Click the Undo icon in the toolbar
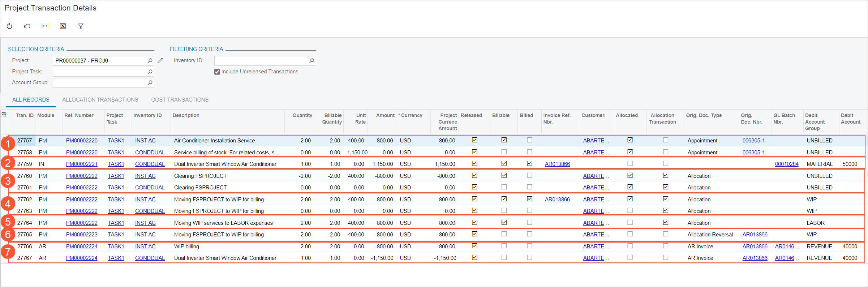 (27, 26)
